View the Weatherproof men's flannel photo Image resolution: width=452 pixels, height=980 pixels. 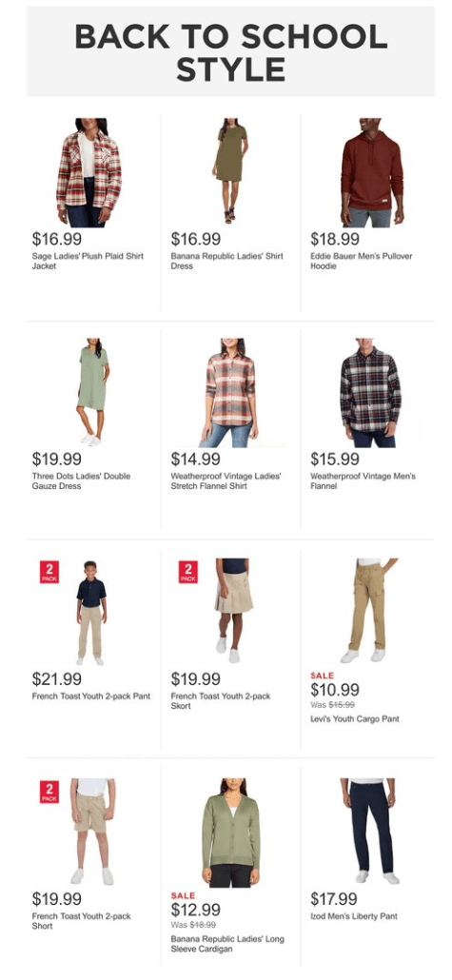[x=370, y=393]
